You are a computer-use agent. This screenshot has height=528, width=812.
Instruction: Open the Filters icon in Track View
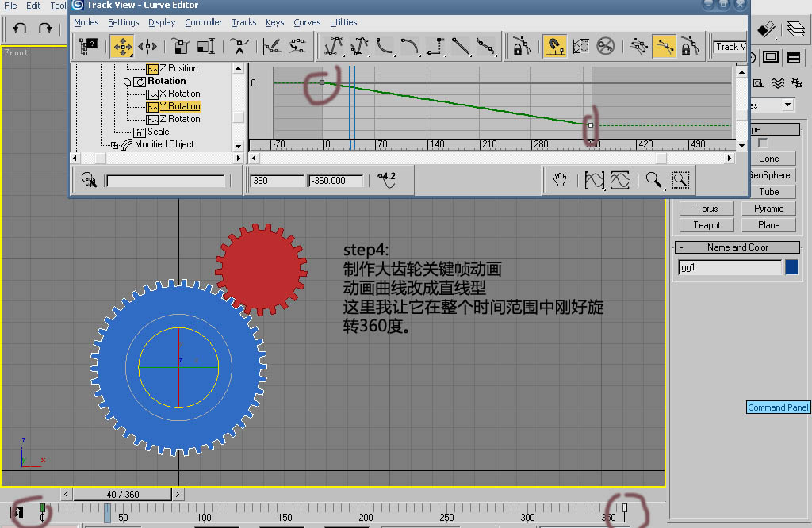[89, 47]
